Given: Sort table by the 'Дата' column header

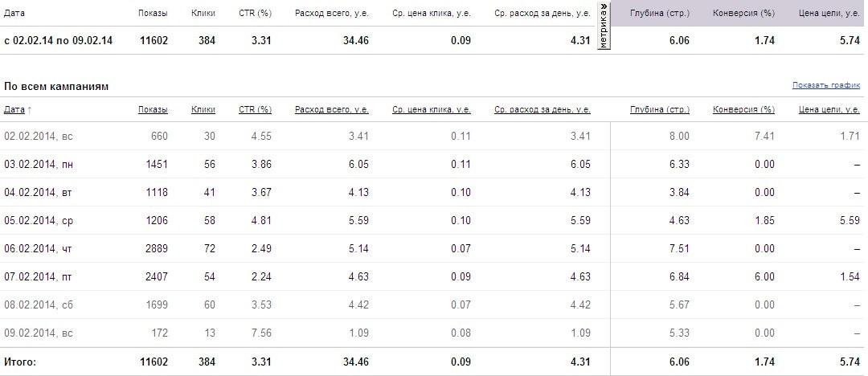Looking at the screenshot, I should [x=14, y=109].
